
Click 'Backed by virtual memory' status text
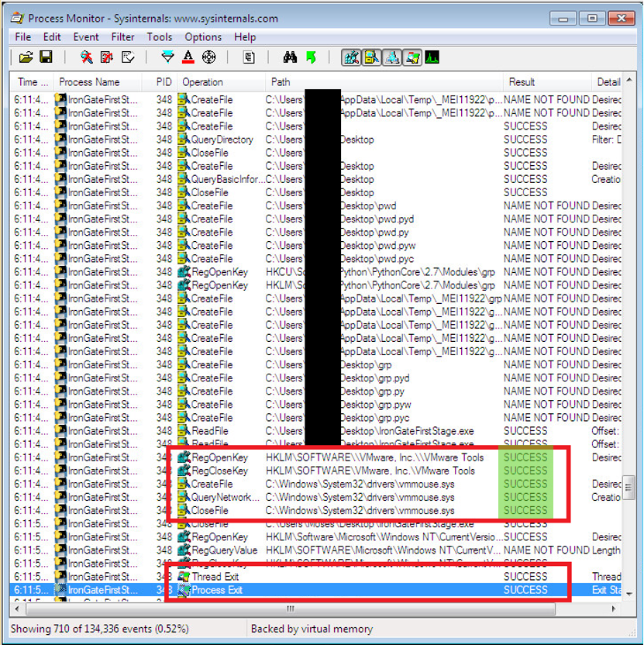pyautogui.click(x=312, y=629)
